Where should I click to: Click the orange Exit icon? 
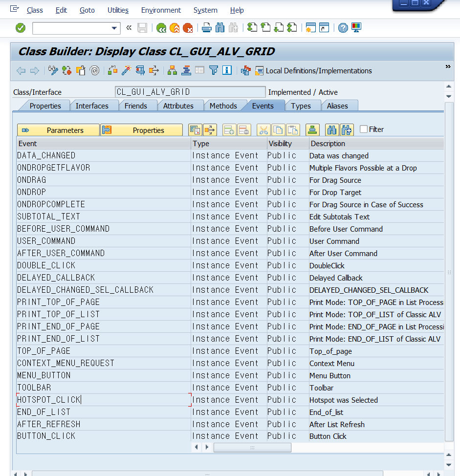[x=175, y=28]
